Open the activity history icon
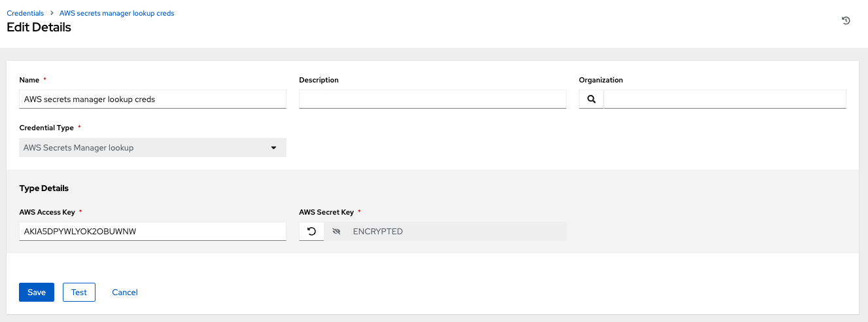 [846, 21]
